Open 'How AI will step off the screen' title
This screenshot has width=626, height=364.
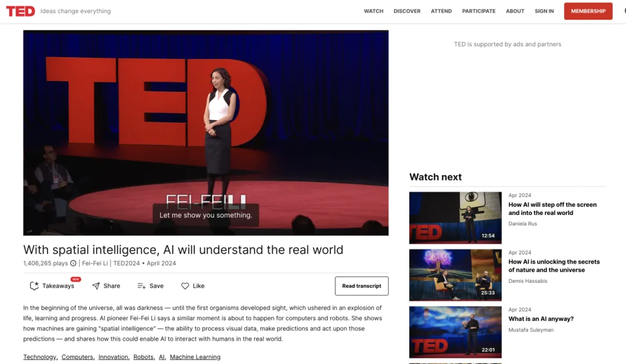[552, 209]
